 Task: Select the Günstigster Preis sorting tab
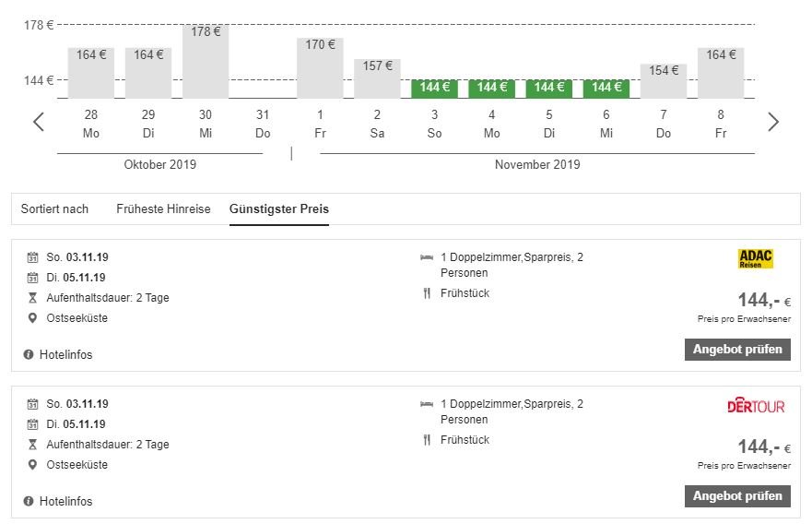point(278,208)
